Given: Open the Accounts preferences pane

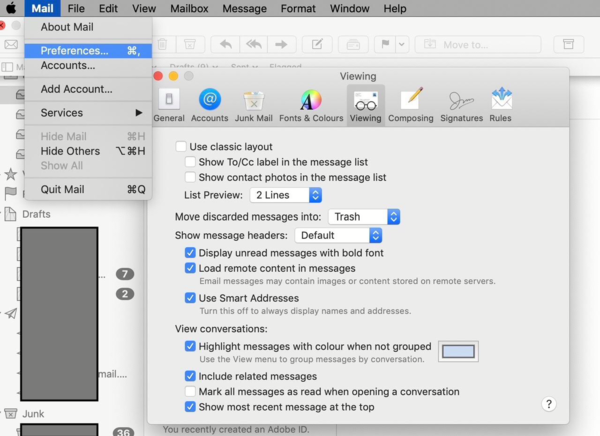Looking at the screenshot, I should pyautogui.click(x=209, y=104).
